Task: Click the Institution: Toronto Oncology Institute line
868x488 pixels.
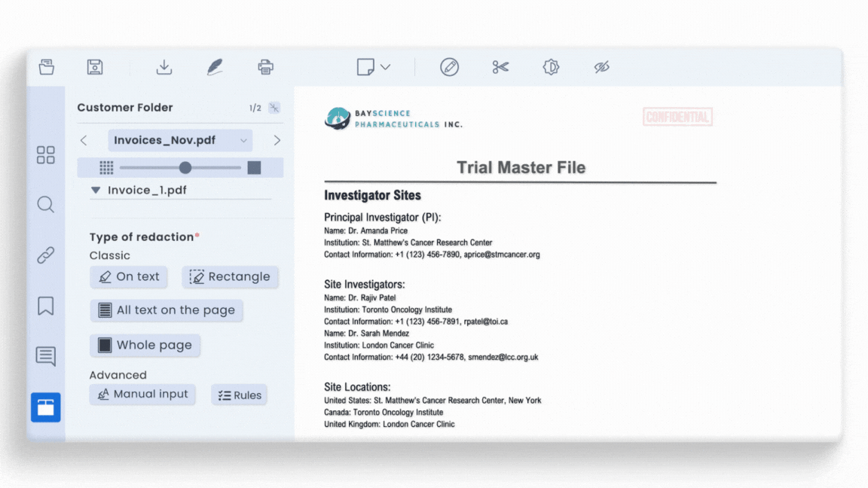Action: pyautogui.click(x=388, y=310)
